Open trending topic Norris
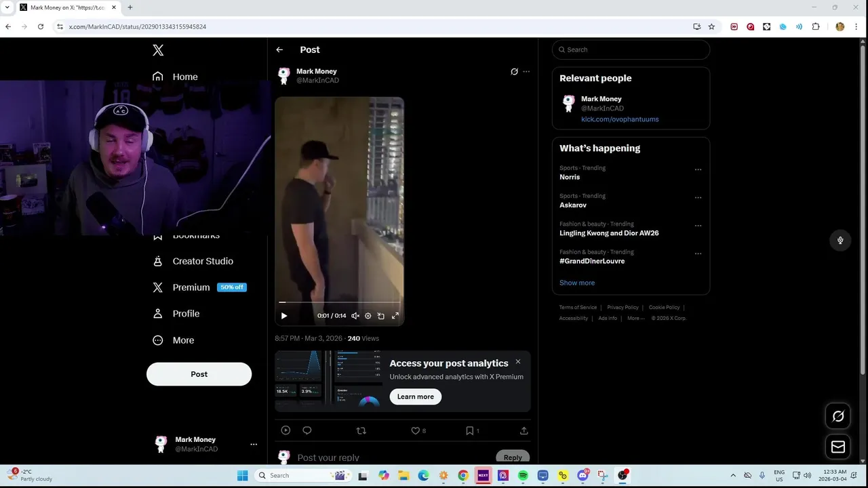 pyautogui.click(x=570, y=177)
